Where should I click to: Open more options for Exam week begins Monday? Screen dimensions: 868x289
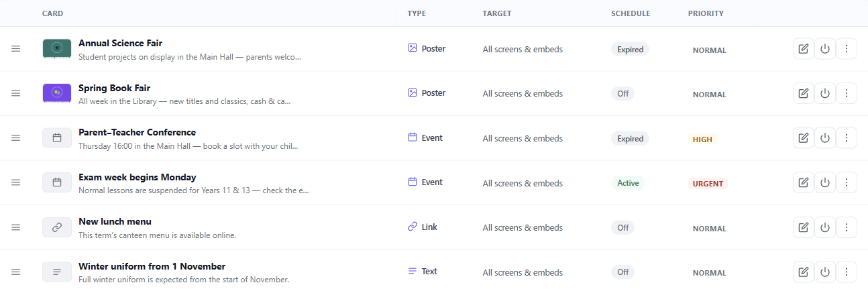[x=847, y=182]
